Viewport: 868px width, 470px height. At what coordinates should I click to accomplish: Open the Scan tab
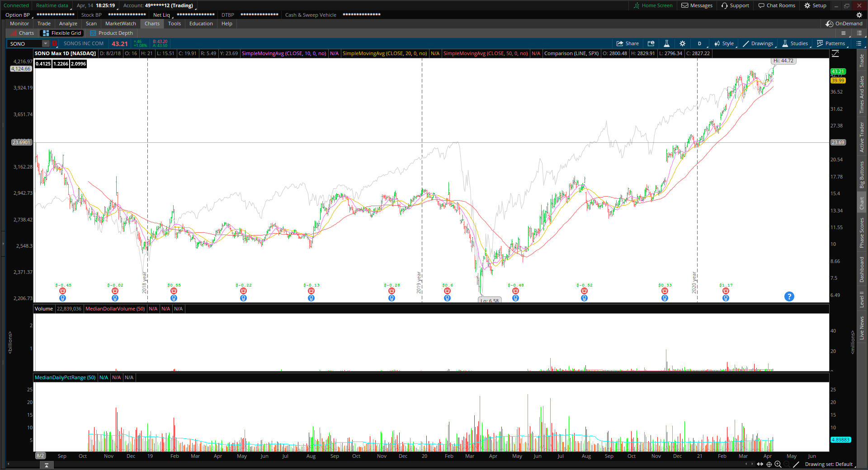point(91,23)
